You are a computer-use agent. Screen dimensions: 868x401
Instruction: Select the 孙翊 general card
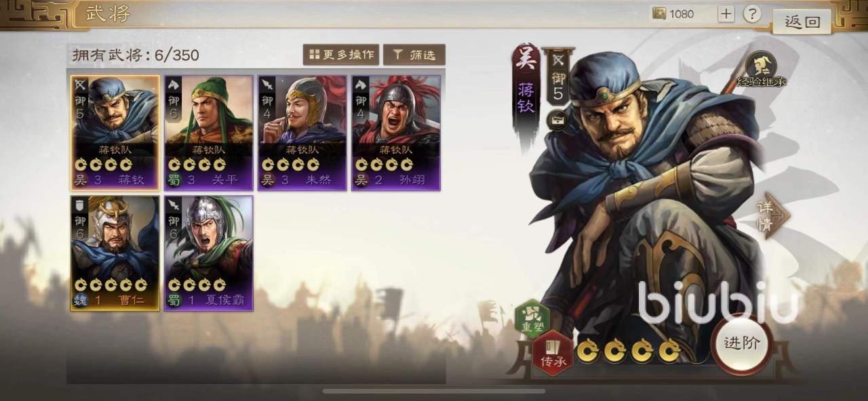tap(396, 133)
